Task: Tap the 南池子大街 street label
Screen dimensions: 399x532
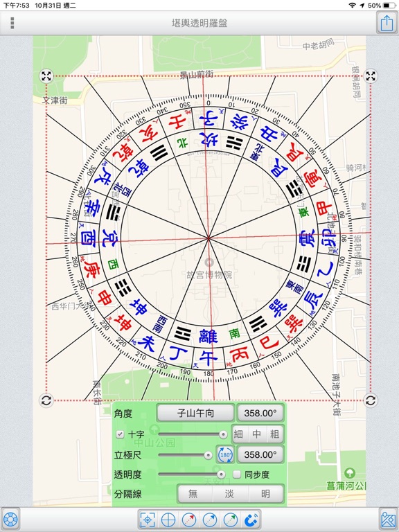Action: point(336,395)
